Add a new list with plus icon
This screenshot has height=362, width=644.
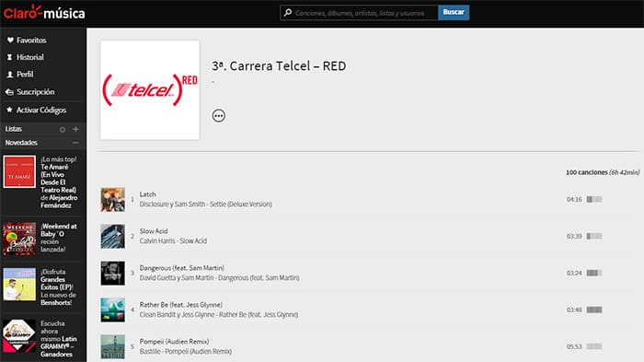(75, 129)
